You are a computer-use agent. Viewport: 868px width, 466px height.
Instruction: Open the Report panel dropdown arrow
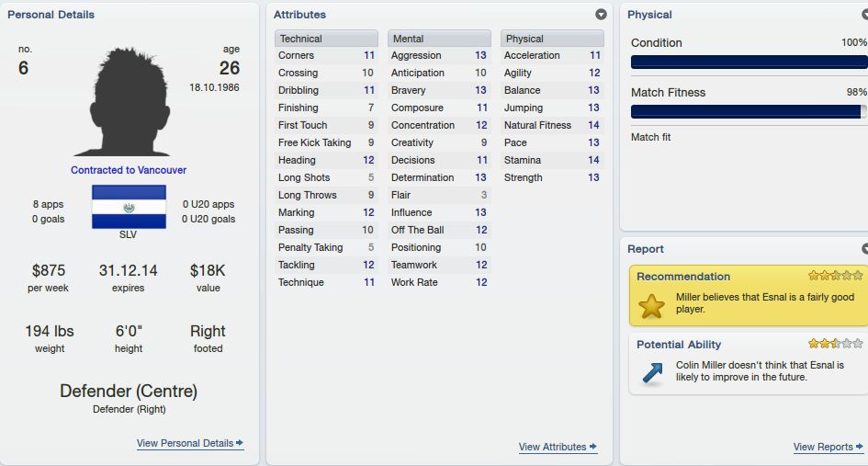(864, 249)
